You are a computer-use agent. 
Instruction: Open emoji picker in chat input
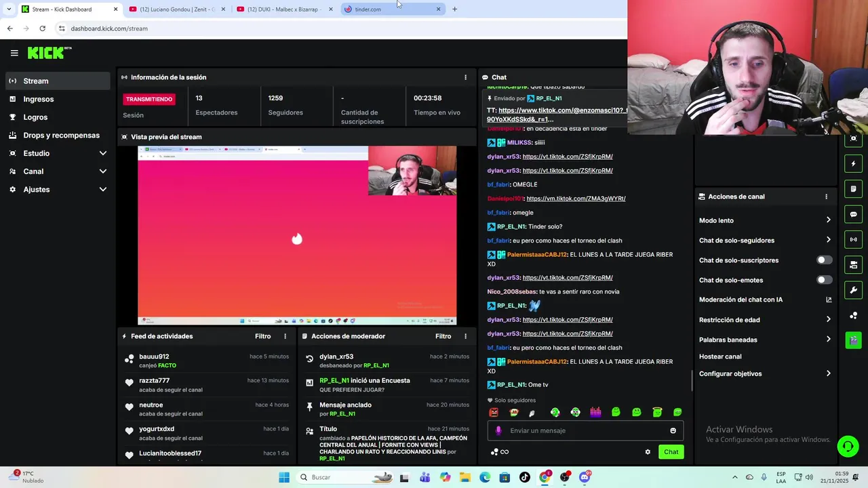pyautogui.click(x=673, y=430)
